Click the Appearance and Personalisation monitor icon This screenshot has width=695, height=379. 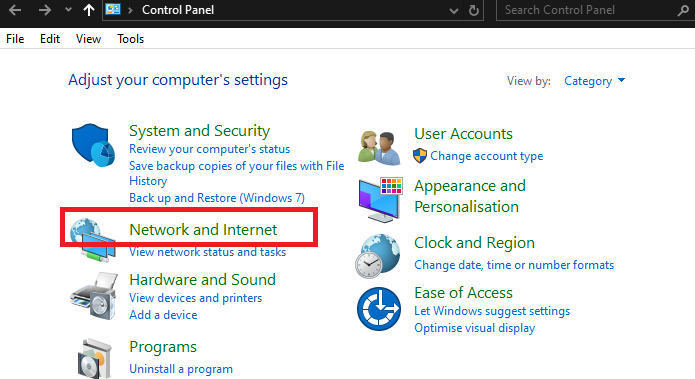[x=380, y=199]
